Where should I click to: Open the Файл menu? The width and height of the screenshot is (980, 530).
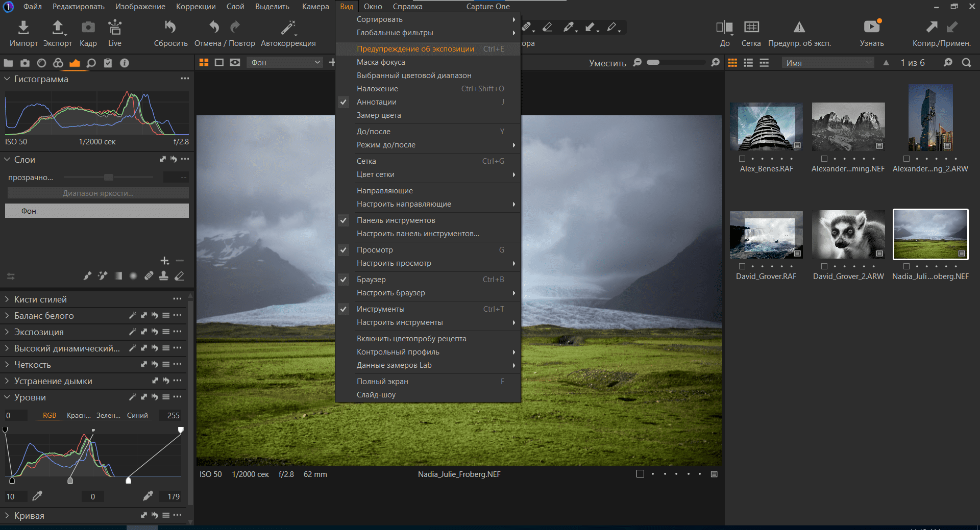pyautogui.click(x=33, y=7)
